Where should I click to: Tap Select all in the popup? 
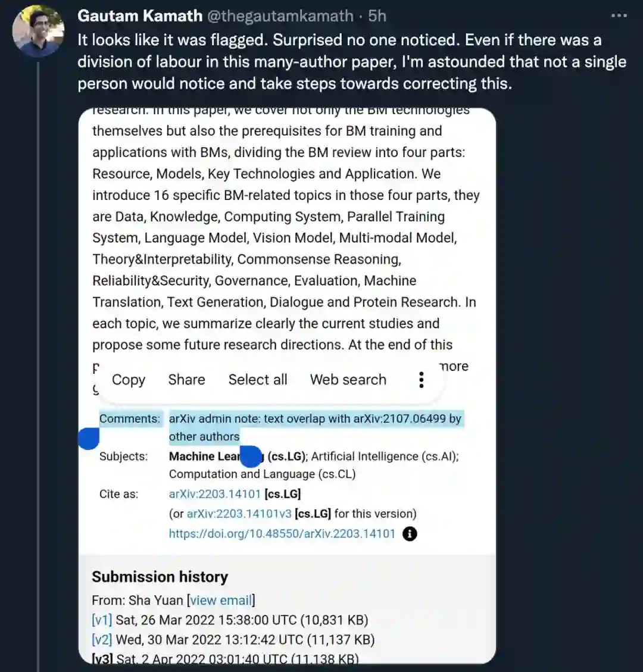pyautogui.click(x=258, y=380)
